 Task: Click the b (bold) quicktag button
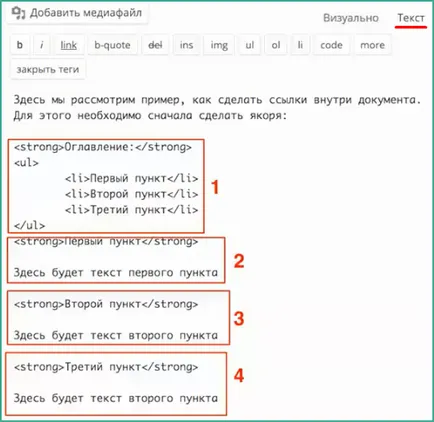20,45
